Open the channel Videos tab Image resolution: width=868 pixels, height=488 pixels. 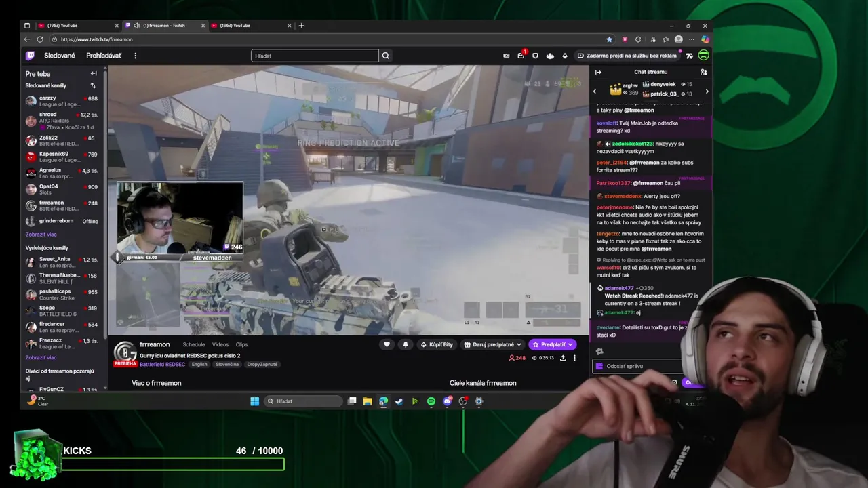(220, 344)
